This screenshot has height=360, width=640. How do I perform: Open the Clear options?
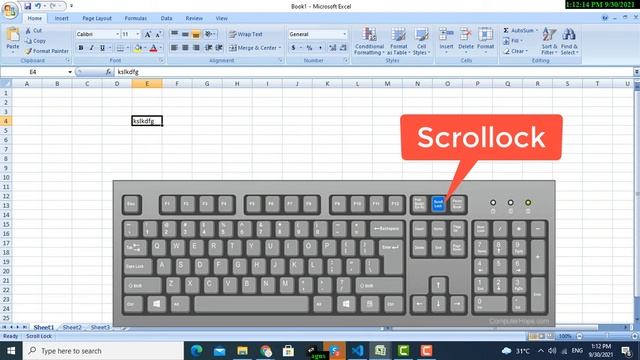coord(516,51)
